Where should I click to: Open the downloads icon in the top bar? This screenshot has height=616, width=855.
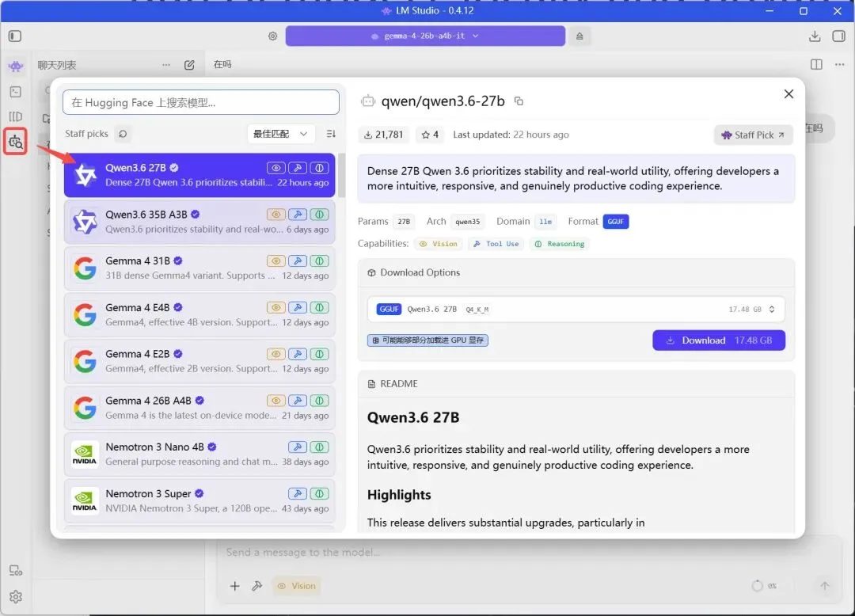click(815, 36)
